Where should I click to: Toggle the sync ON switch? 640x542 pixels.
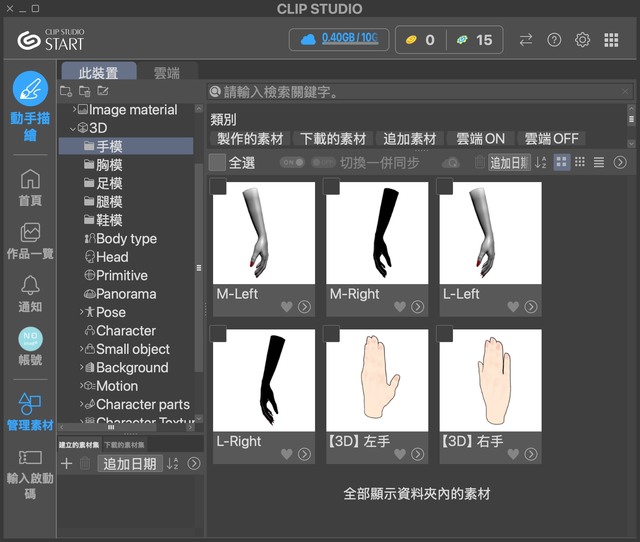pos(292,162)
